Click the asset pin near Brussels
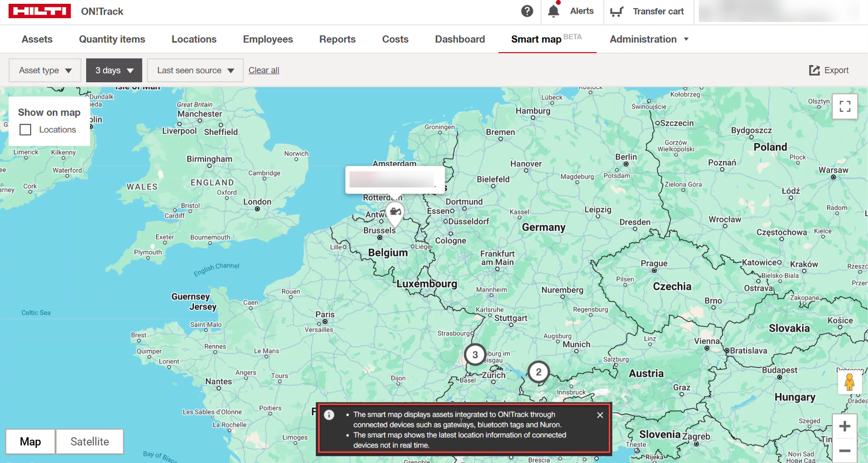 395,213
